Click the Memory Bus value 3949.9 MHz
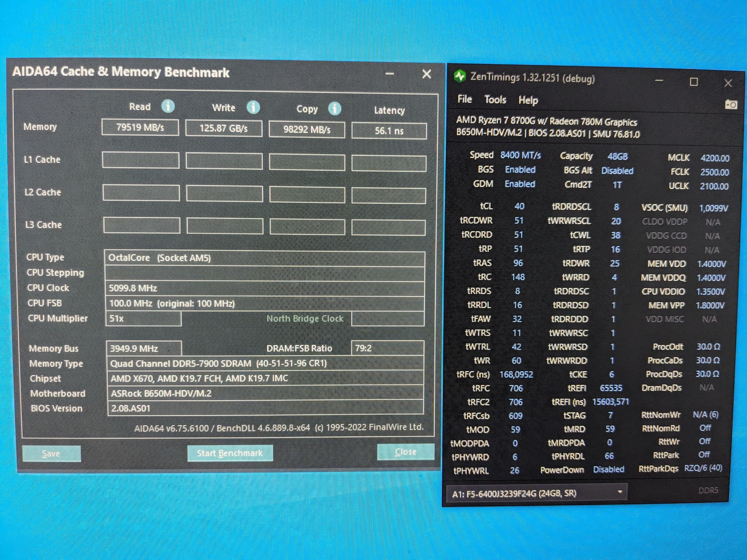 click(x=144, y=348)
